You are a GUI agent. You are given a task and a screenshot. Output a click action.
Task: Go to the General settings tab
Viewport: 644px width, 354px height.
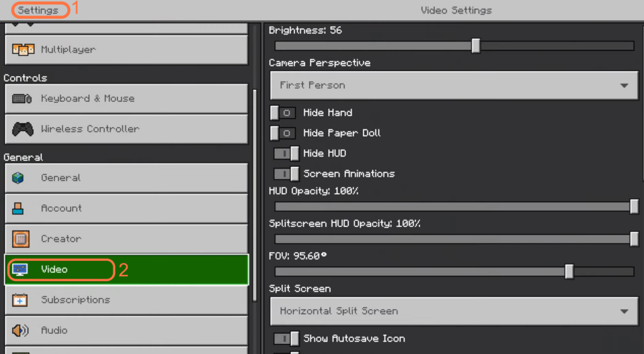(126, 178)
